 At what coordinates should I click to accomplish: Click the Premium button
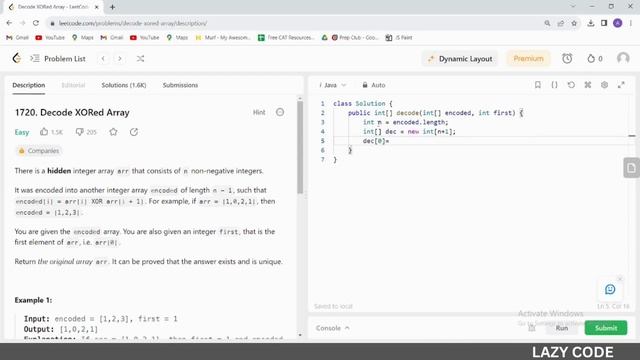click(x=528, y=59)
